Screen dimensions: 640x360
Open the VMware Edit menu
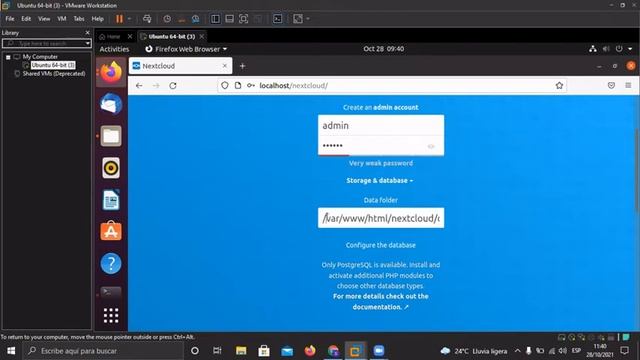[26, 19]
